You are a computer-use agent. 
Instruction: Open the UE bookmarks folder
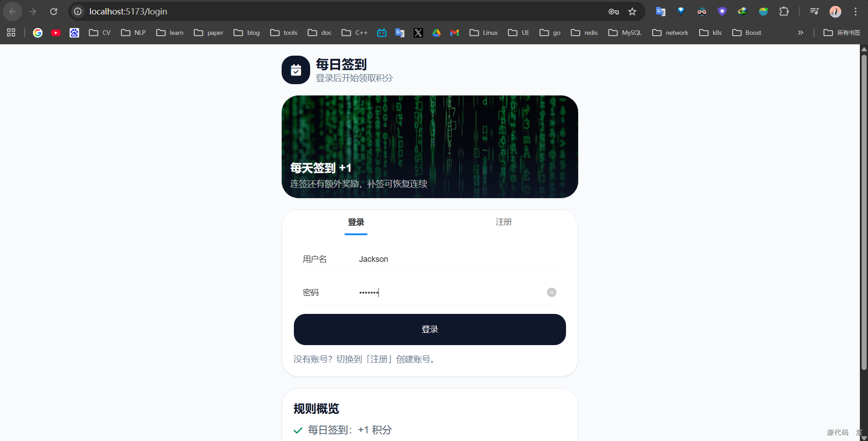[x=519, y=33]
